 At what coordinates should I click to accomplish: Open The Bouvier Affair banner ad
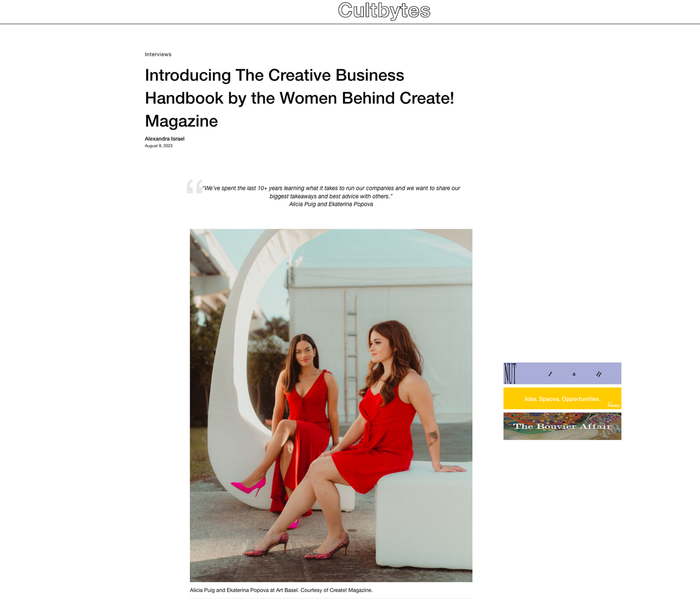pyautogui.click(x=562, y=426)
